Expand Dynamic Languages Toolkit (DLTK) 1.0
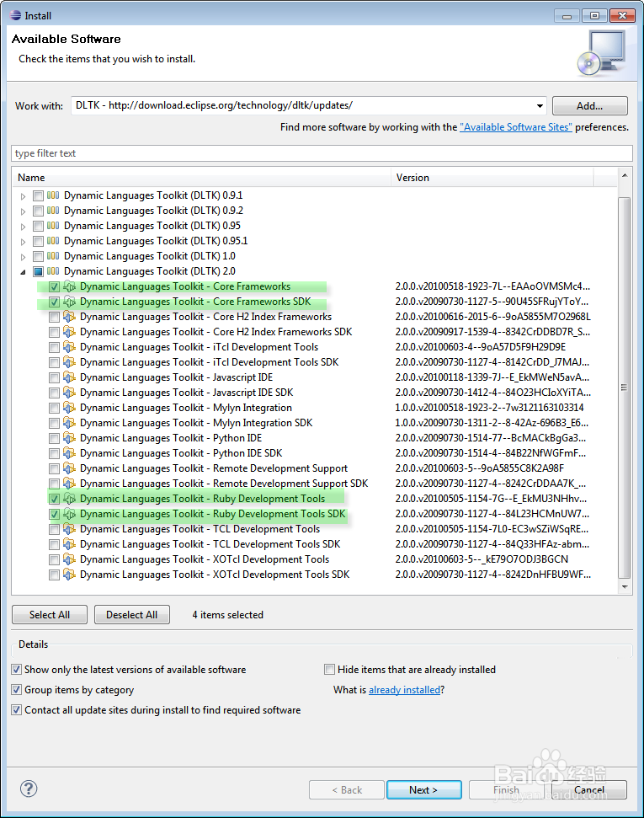Screen dimensions: 644x818 click(x=23, y=257)
